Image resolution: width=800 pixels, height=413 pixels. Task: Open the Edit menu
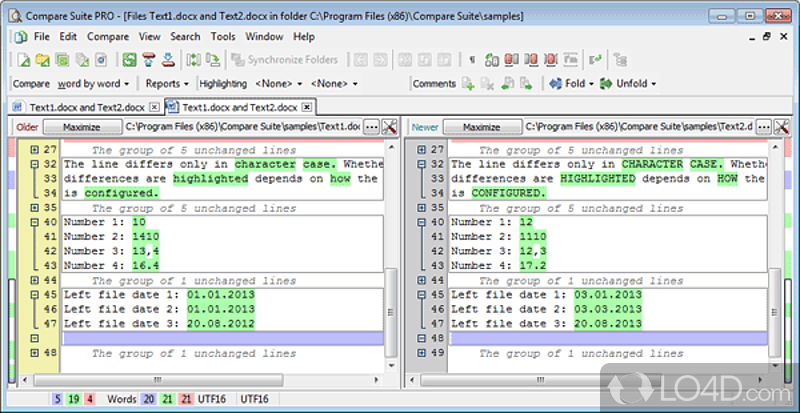(68, 37)
